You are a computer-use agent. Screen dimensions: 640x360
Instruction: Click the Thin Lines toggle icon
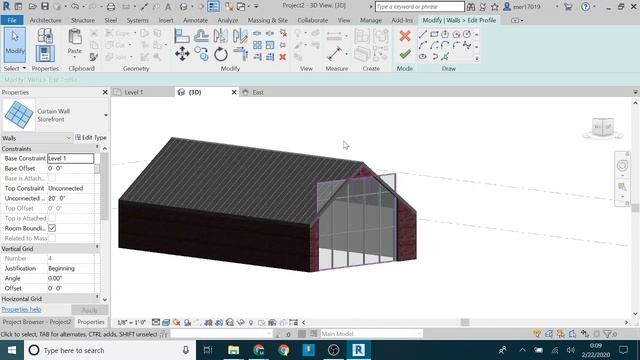[x=213, y=7]
